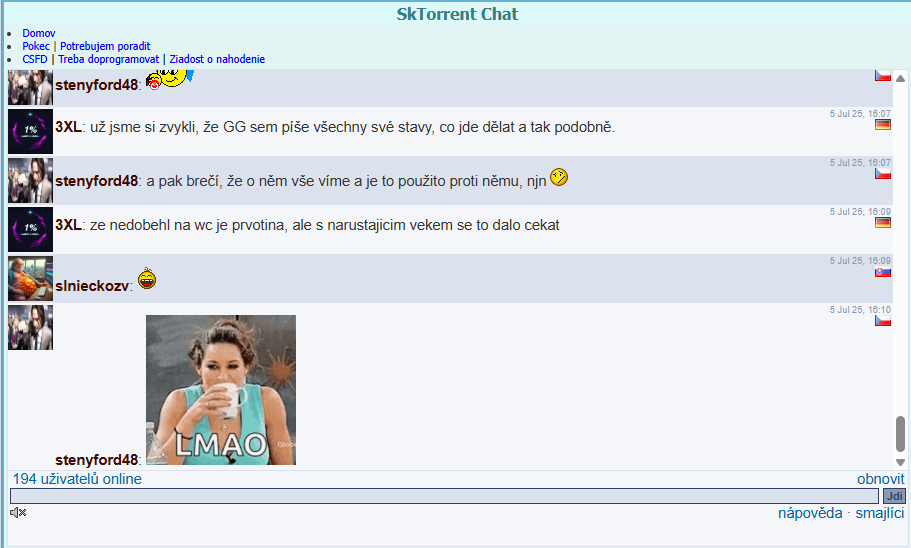Click stenyford48's avatar on the 16:10 message
This screenshot has width=911, height=548.
(x=30, y=328)
